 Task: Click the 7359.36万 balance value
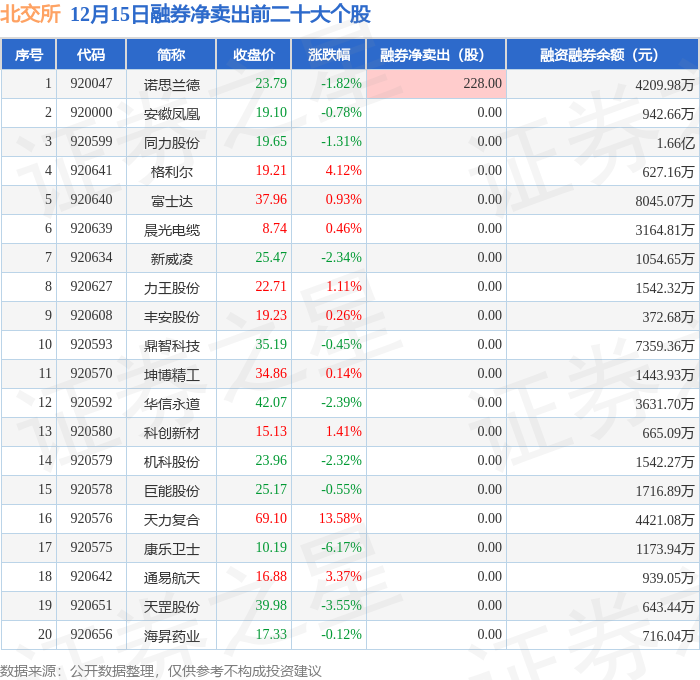pyautogui.click(x=665, y=346)
